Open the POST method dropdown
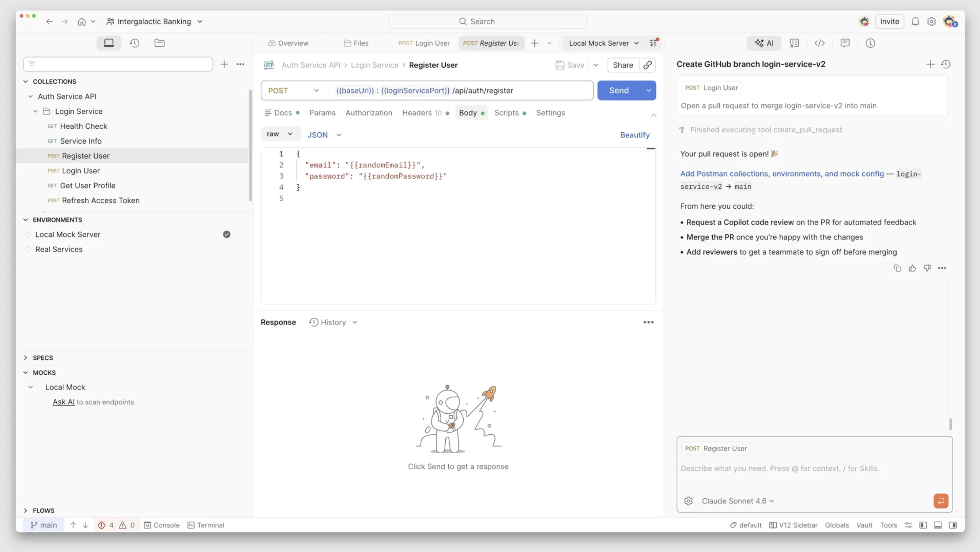 tap(293, 91)
